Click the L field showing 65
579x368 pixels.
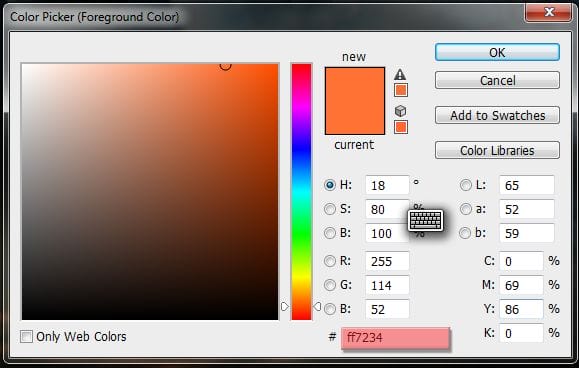[527, 185]
